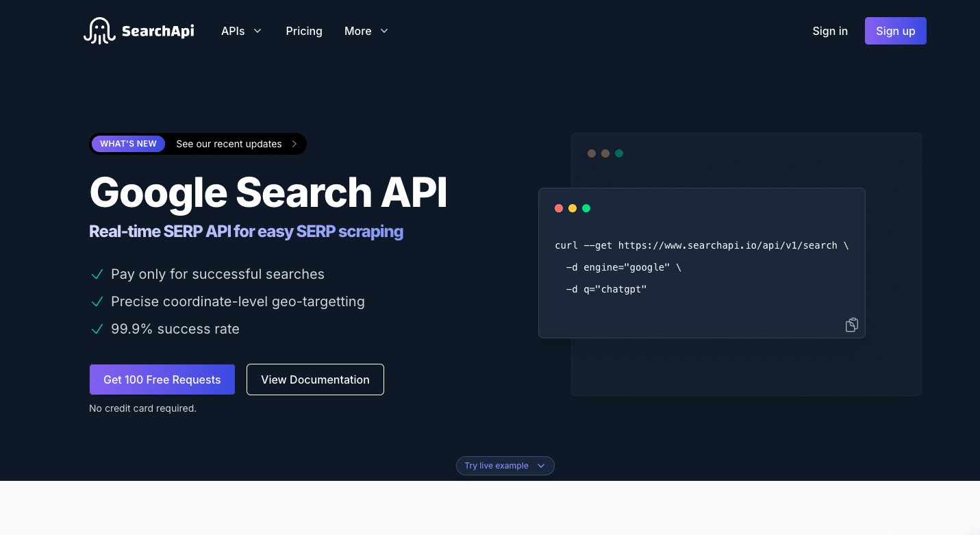Click the checkmark beside 'Precise coordinate-level geo-targetting'
980x535 pixels.
97,301
